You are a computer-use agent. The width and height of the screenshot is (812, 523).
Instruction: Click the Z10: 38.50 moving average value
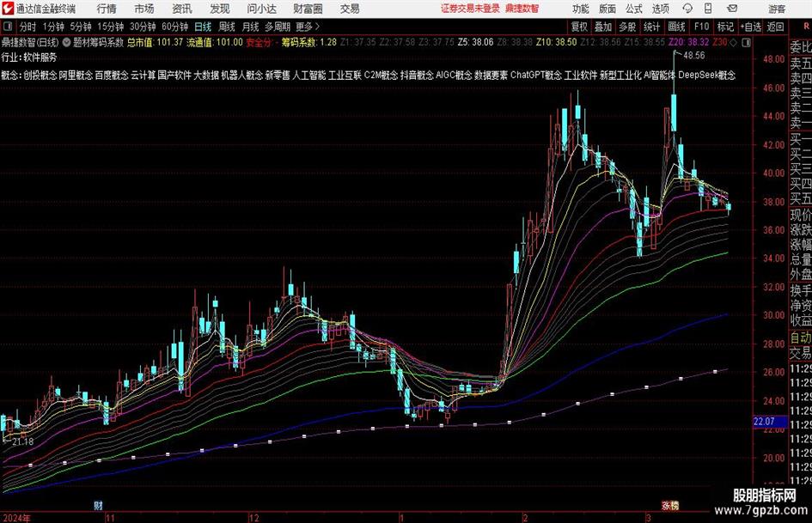coord(556,42)
